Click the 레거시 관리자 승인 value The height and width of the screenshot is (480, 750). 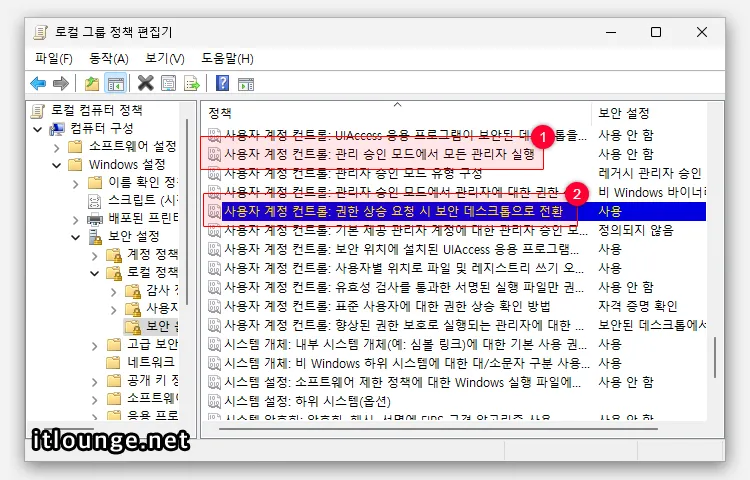tap(650, 173)
